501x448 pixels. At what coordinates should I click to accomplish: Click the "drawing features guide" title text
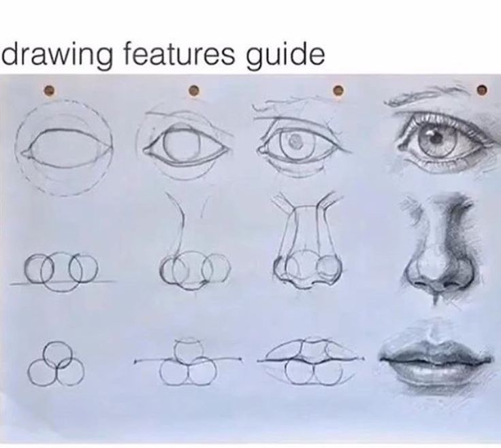pyautogui.click(x=163, y=54)
